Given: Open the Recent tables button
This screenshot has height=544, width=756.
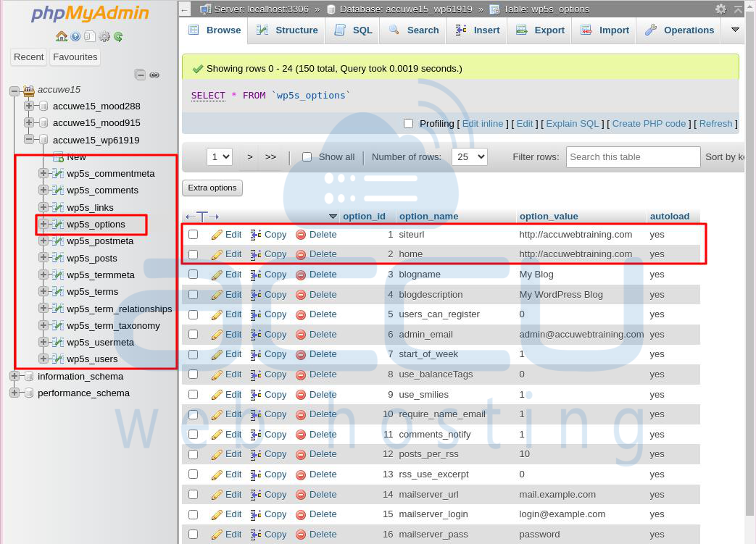Looking at the screenshot, I should pos(28,57).
